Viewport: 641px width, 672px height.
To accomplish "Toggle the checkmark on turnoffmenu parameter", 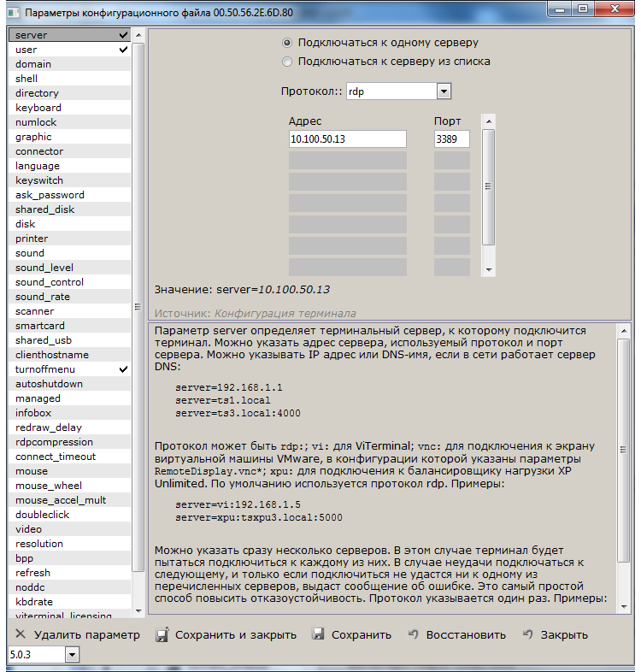I will [x=124, y=369].
